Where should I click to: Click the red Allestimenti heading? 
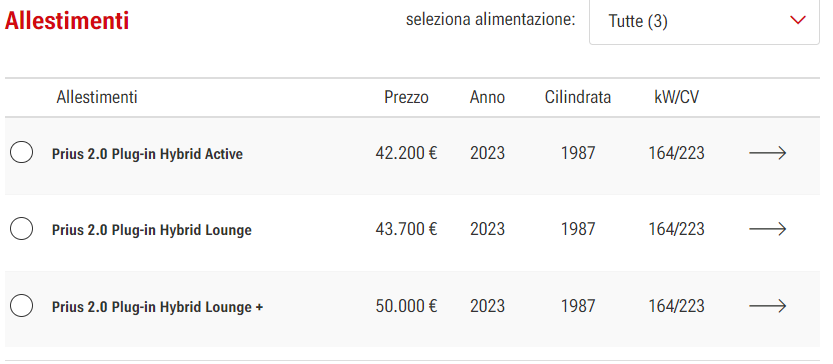67,21
